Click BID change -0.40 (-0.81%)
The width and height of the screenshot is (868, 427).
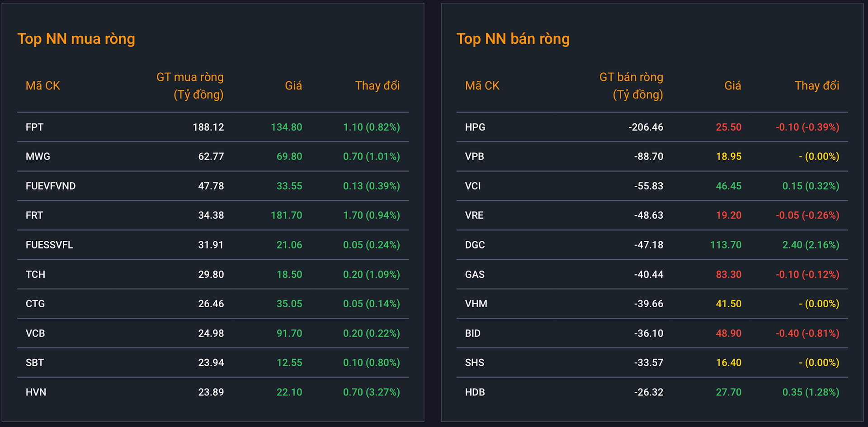pos(808,333)
